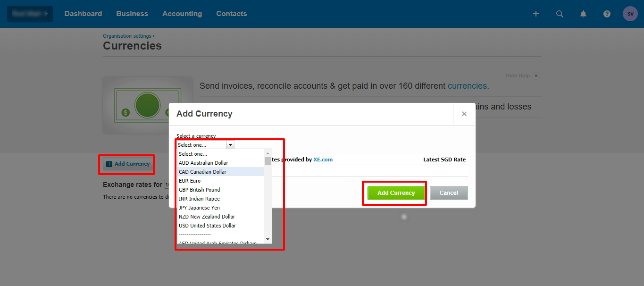
Task: Open the Accounting menu
Action: point(182,14)
